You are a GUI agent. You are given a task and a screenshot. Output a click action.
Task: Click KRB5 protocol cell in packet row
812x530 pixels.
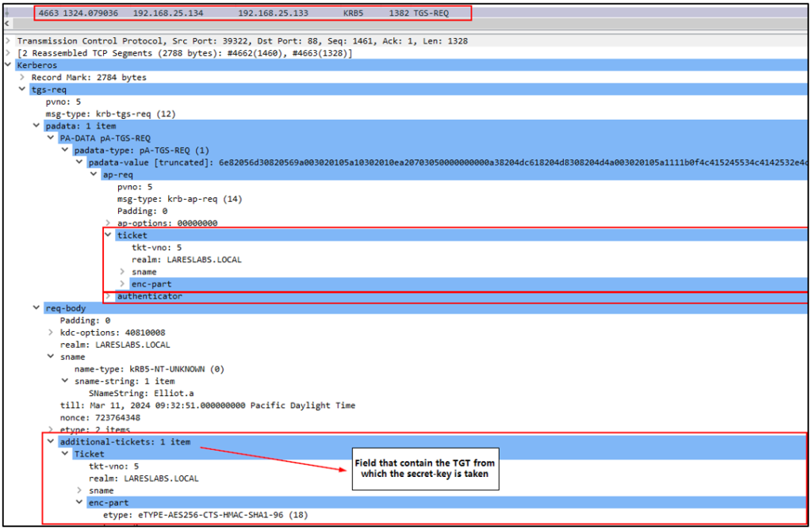(x=353, y=13)
